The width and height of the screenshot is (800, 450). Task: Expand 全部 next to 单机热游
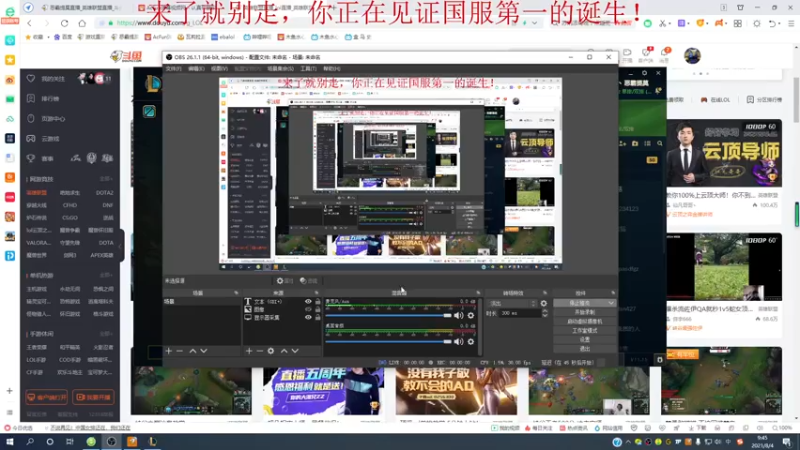106,276
